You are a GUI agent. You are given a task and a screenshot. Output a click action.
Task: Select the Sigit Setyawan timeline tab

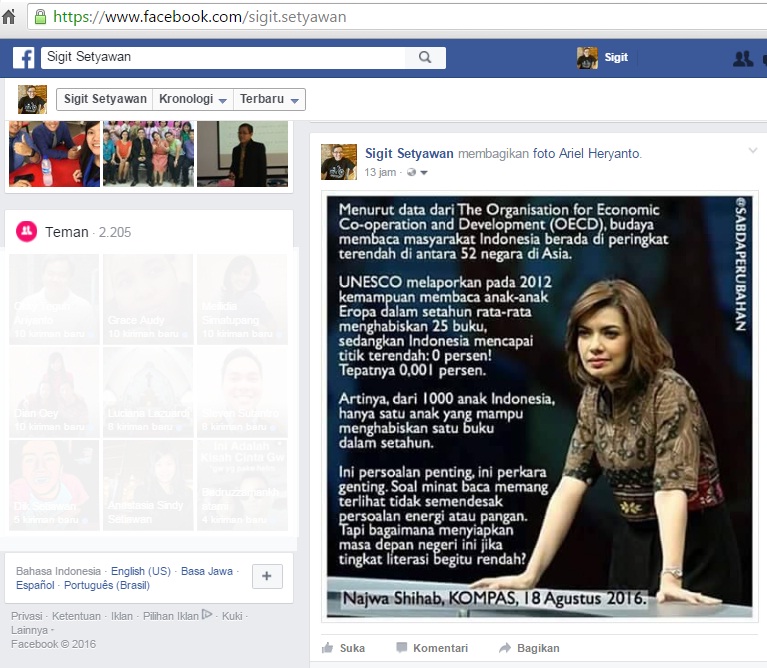tap(105, 99)
